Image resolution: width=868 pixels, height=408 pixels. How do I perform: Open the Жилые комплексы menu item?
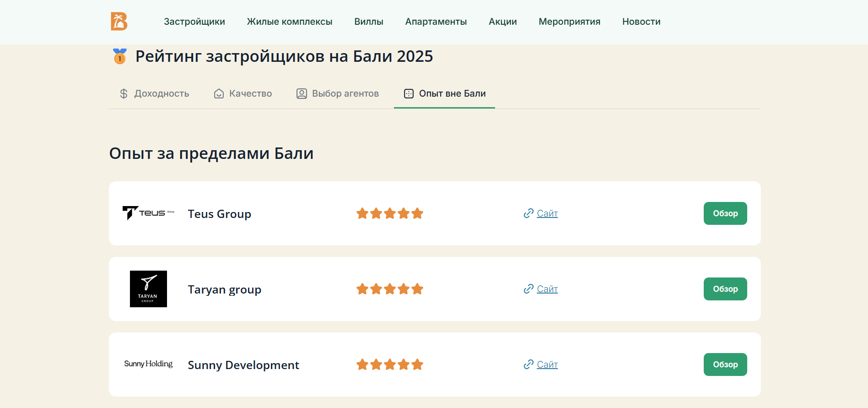click(290, 22)
